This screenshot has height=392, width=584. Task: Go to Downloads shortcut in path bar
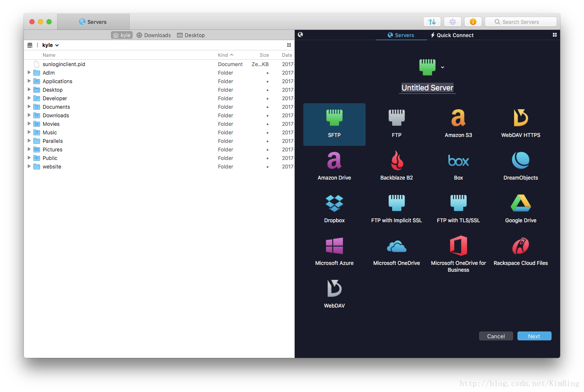click(x=154, y=35)
